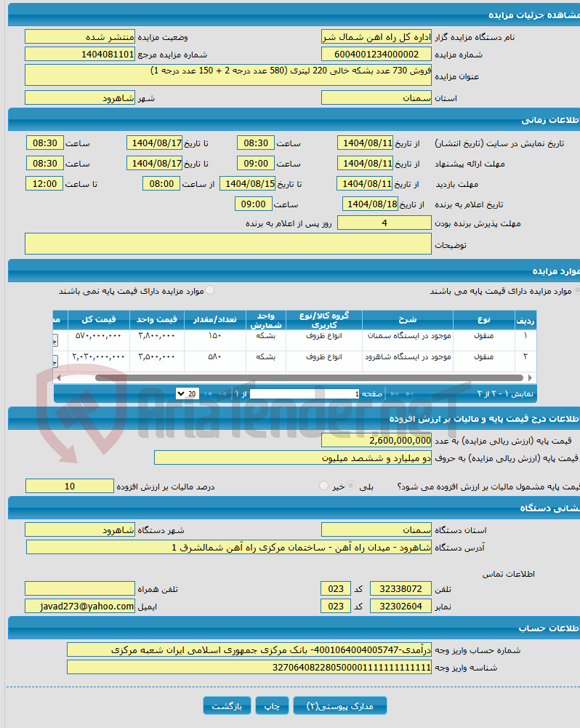This screenshot has width=580, height=728.
Task: Sort by 'قیمت واحد' column header
Action: [x=157, y=320]
